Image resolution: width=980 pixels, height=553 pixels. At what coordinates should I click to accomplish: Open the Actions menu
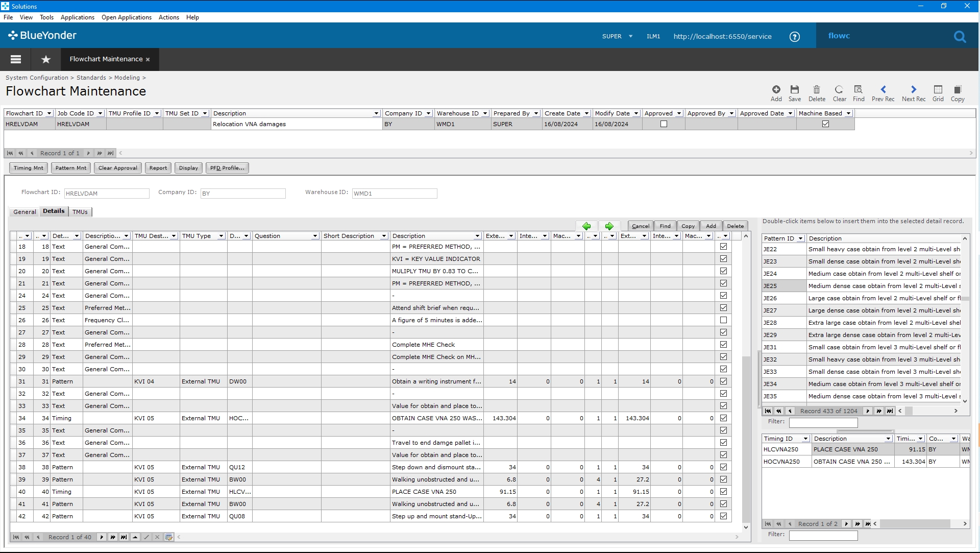(x=168, y=17)
